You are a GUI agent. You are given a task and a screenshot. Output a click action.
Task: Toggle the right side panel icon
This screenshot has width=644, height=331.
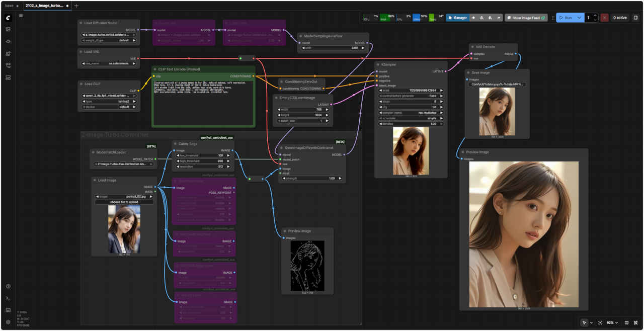point(635,18)
